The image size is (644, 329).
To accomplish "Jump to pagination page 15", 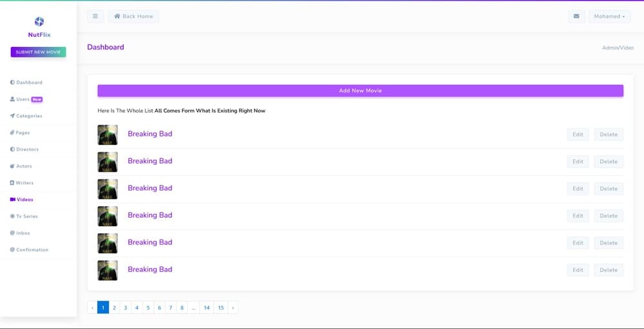I will [x=221, y=308].
